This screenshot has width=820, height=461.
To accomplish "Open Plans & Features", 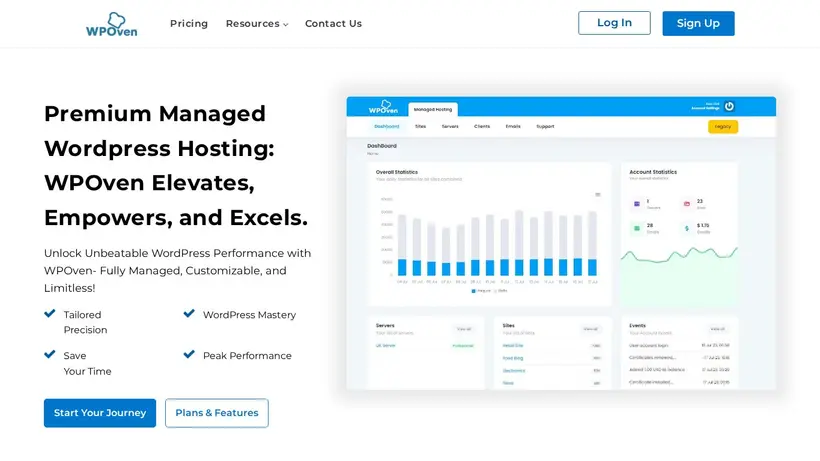I will tap(217, 413).
